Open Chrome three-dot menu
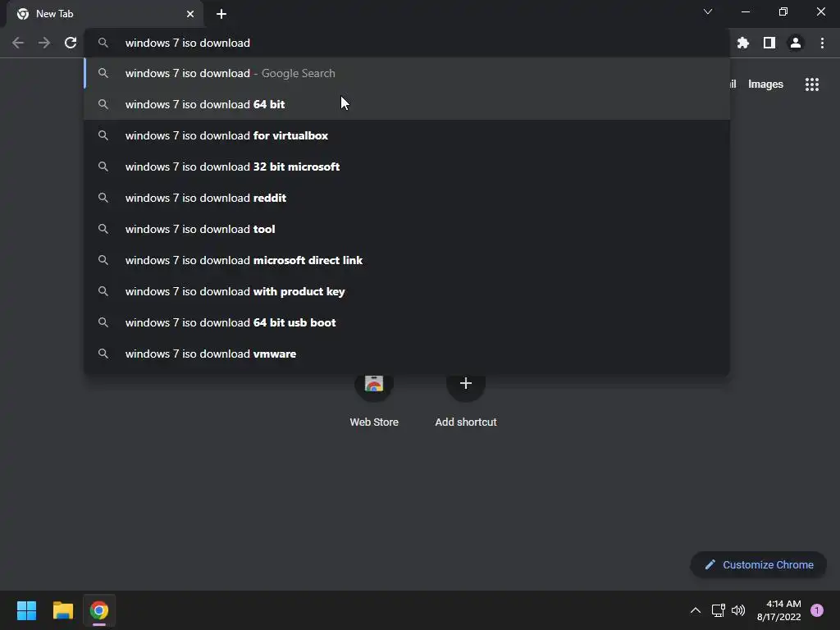840x630 pixels. [822, 43]
